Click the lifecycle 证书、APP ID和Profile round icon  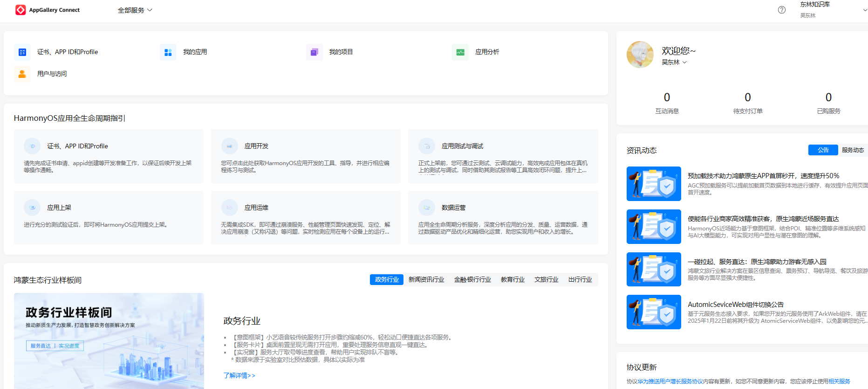(x=32, y=146)
